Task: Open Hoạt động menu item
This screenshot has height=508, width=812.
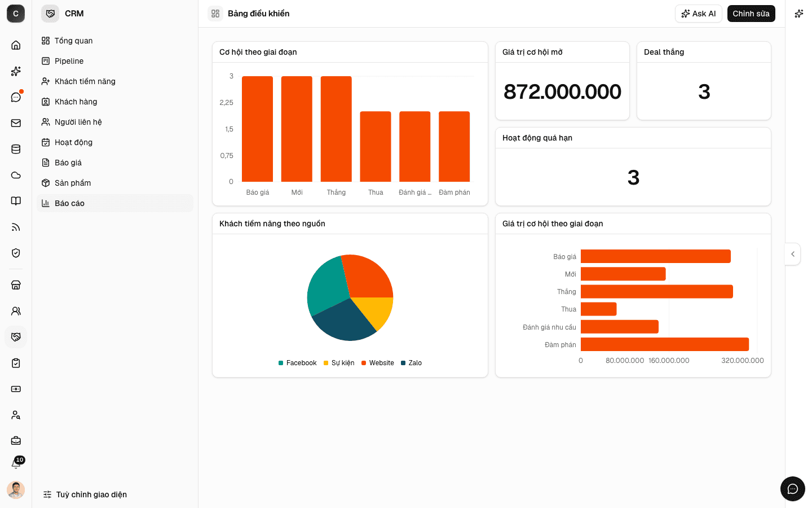Action: 115,142
